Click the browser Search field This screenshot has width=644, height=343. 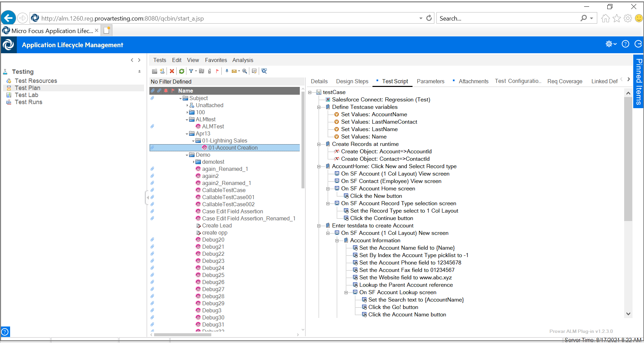[508, 18]
